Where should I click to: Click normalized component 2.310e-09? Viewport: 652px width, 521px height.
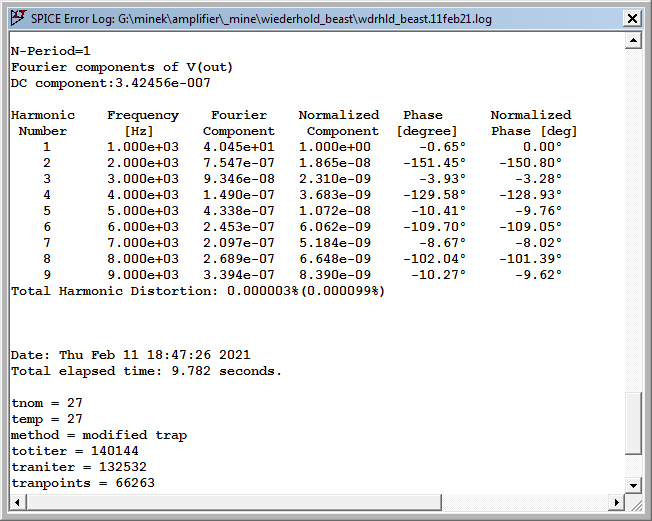pyautogui.click(x=335, y=179)
